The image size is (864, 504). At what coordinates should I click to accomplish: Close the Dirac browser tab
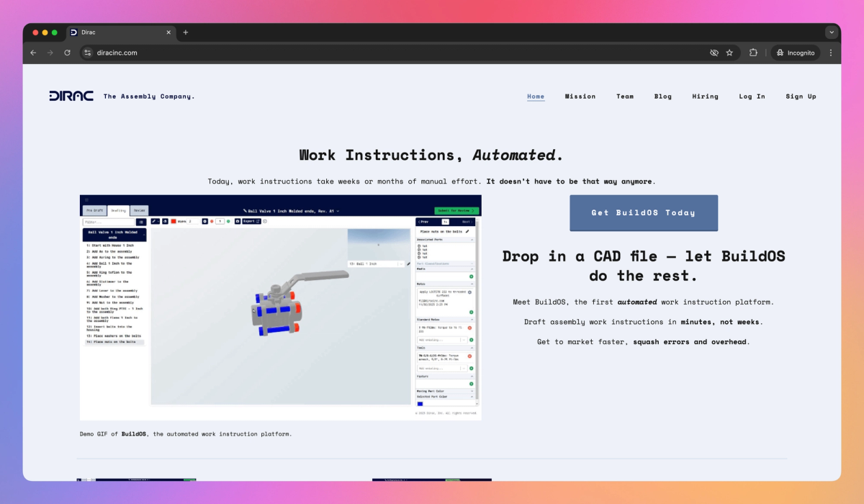(x=169, y=32)
